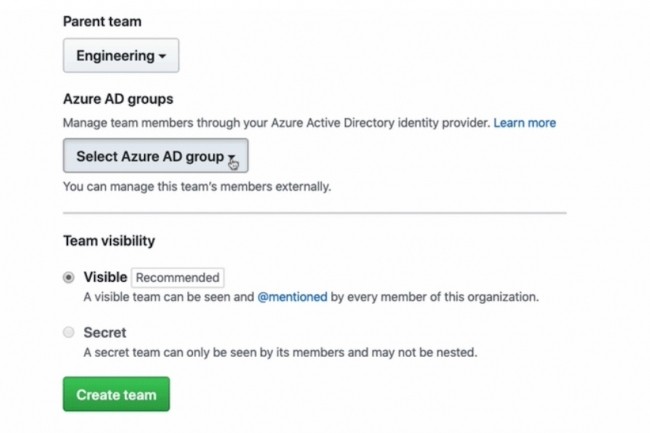Viewport: 650px width, 433px height.
Task: Click the visible team description text
Action: point(311,297)
